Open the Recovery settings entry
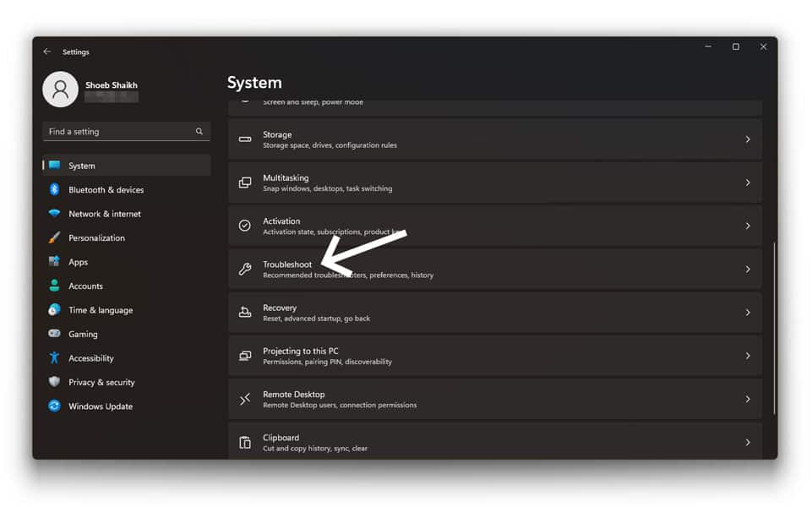 click(494, 313)
